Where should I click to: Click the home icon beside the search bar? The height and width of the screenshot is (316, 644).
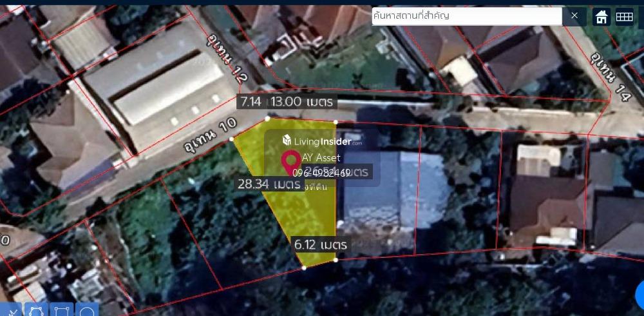pos(601,17)
